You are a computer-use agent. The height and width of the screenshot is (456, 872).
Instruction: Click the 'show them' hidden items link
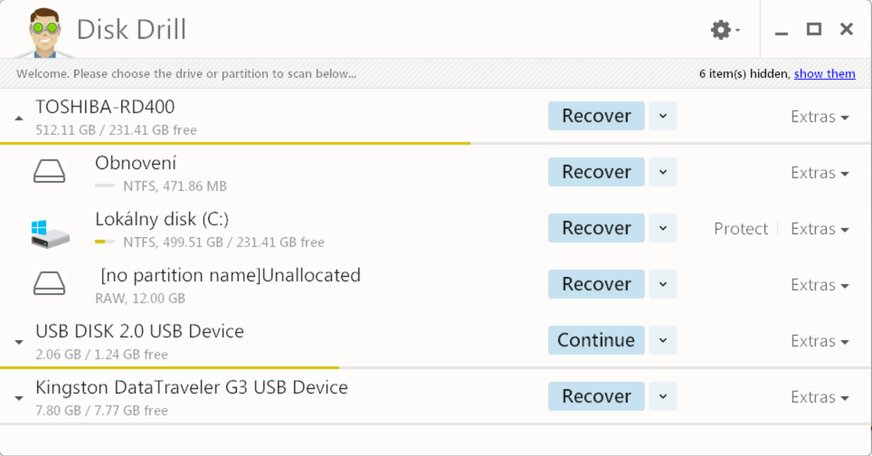pos(825,74)
